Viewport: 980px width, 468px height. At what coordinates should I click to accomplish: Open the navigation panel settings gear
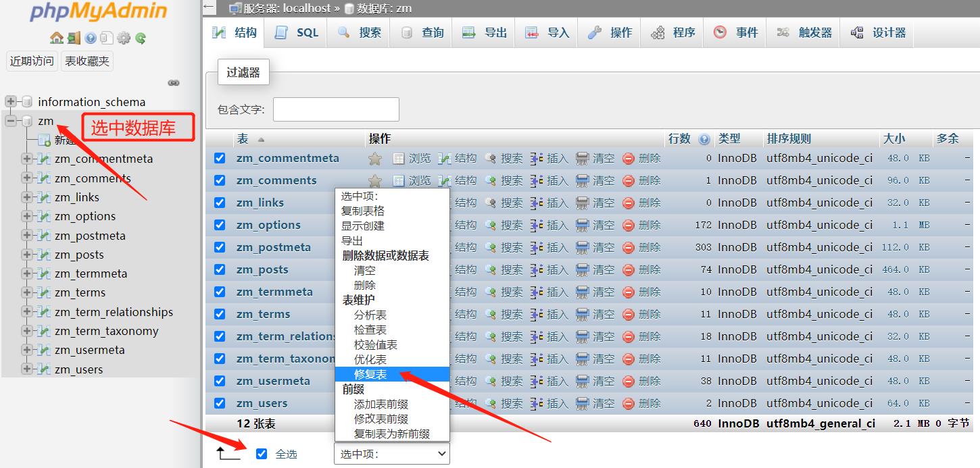pos(123,38)
